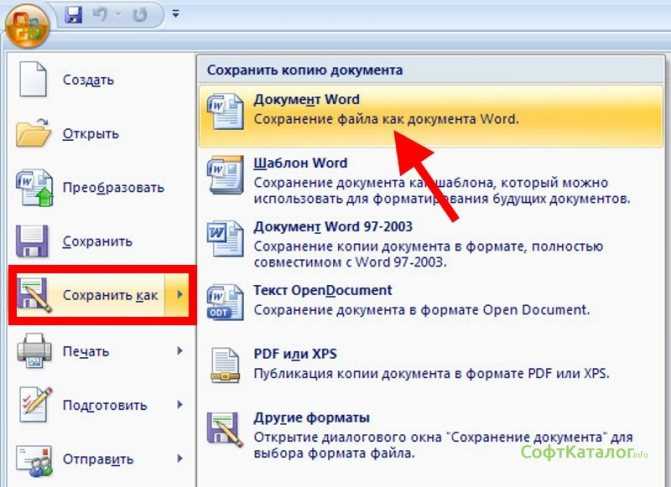Image resolution: width=671 pixels, height=487 pixels.
Task: Click the open folder icon for Открыть
Action: (33, 133)
